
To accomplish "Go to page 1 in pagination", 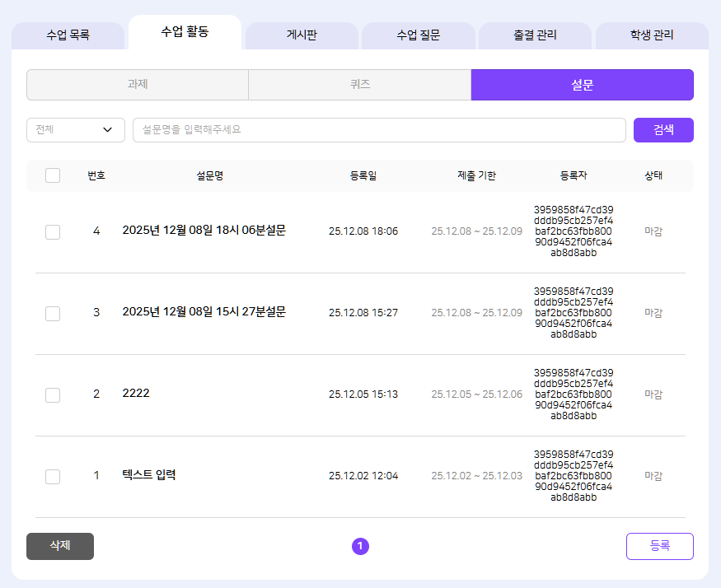I will point(360,546).
